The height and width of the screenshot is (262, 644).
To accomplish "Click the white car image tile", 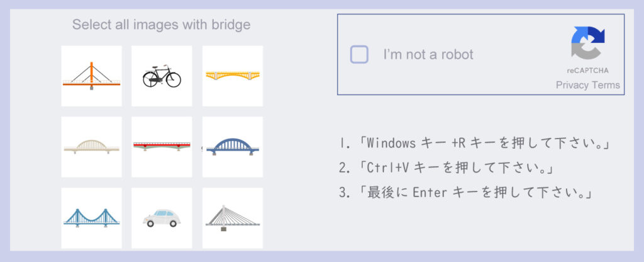I will pyautogui.click(x=162, y=217).
